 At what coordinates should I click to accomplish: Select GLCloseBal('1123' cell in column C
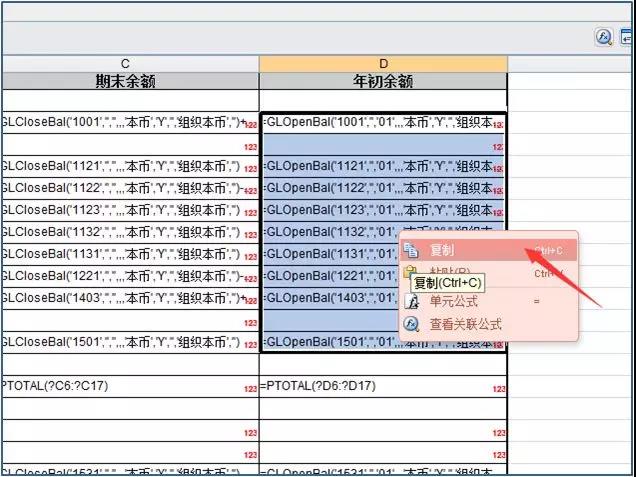131,210
